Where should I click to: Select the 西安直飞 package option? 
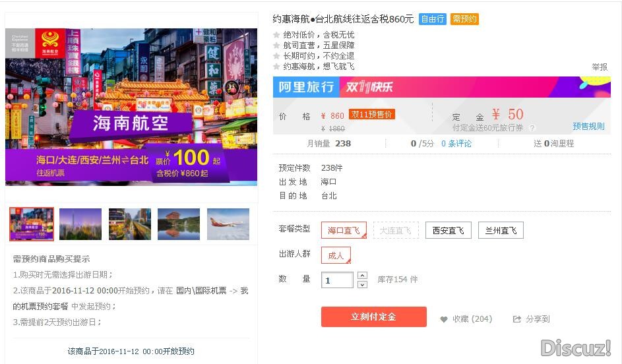click(x=449, y=230)
